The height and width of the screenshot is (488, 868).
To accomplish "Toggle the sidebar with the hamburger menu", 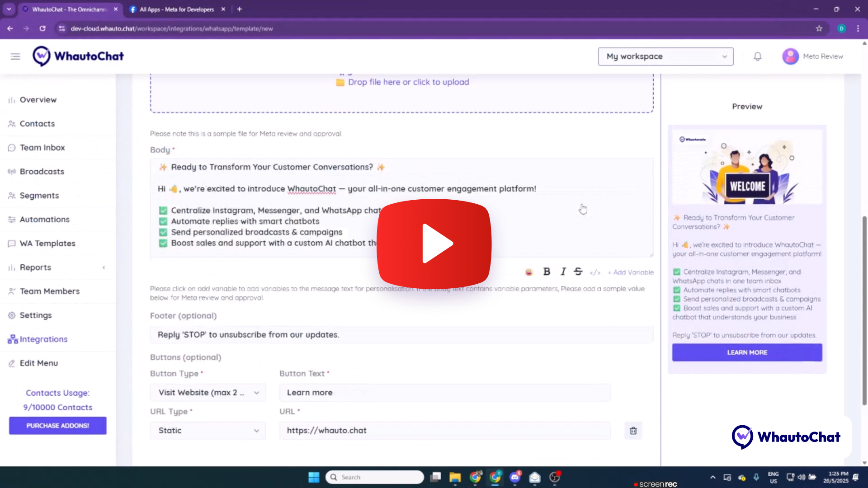I will pos(15,56).
